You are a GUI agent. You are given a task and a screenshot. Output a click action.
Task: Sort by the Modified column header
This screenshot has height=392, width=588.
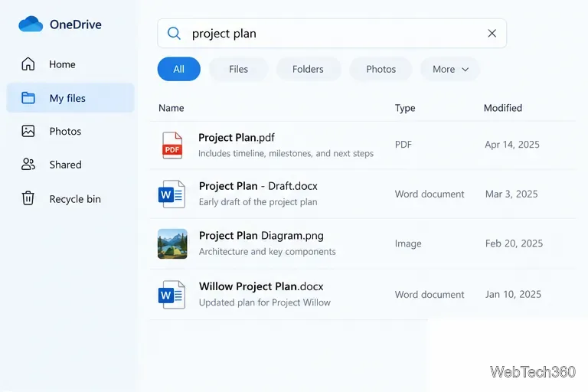click(x=503, y=108)
